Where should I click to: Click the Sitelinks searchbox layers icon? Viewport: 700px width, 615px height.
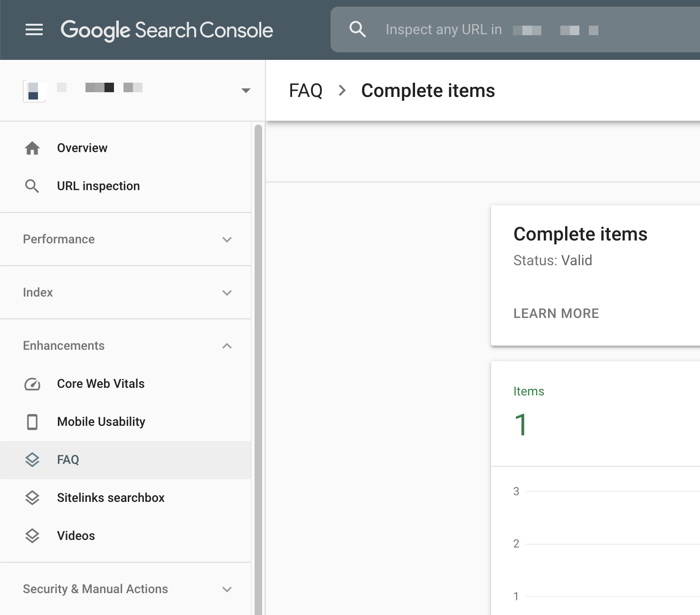click(x=32, y=498)
